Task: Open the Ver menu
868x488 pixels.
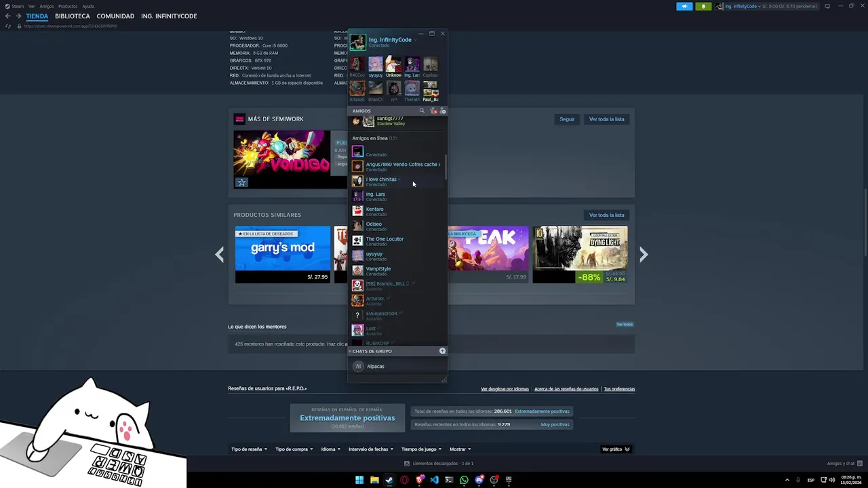Action: [31, 6]
